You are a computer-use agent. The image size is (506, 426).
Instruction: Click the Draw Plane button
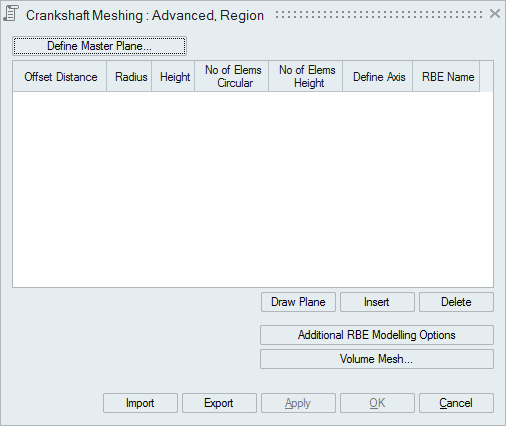tap(298, 302)
